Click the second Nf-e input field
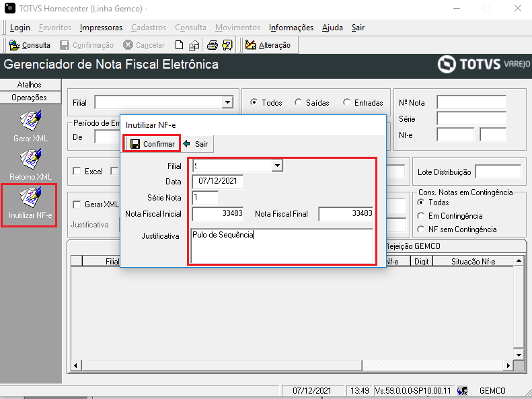Image resolution: width=532 pixels, height=399 pixels. [492, 135]
